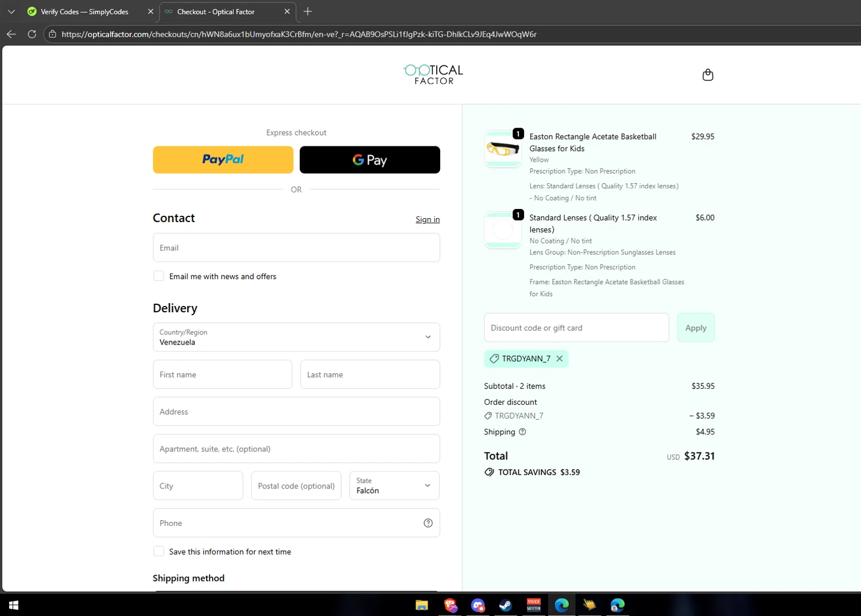
Task: Click the Easton glasses price $29.95
Action: point(703,137)
